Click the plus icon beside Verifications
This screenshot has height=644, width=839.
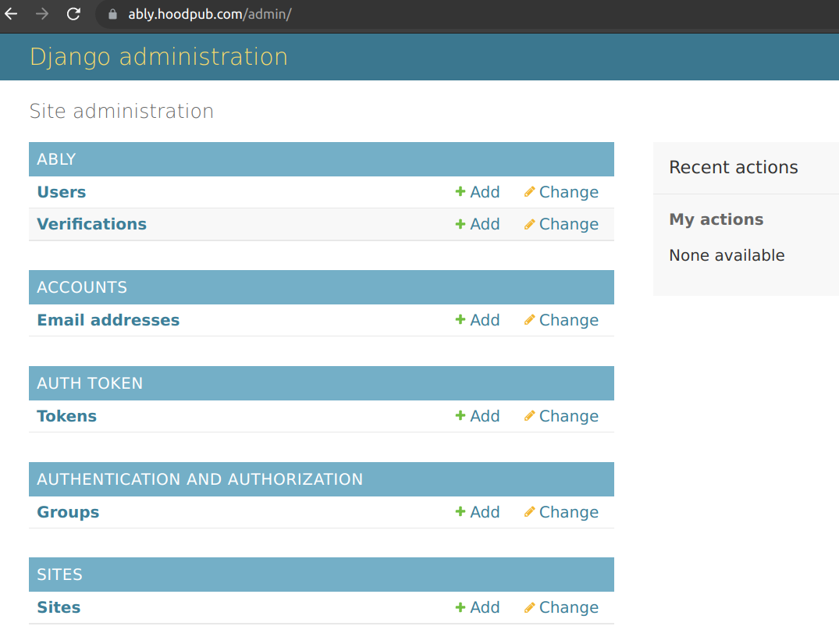[460, 224]
